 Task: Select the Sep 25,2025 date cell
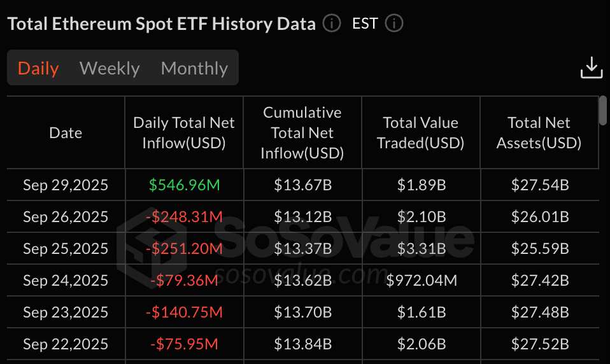point(66,249)
